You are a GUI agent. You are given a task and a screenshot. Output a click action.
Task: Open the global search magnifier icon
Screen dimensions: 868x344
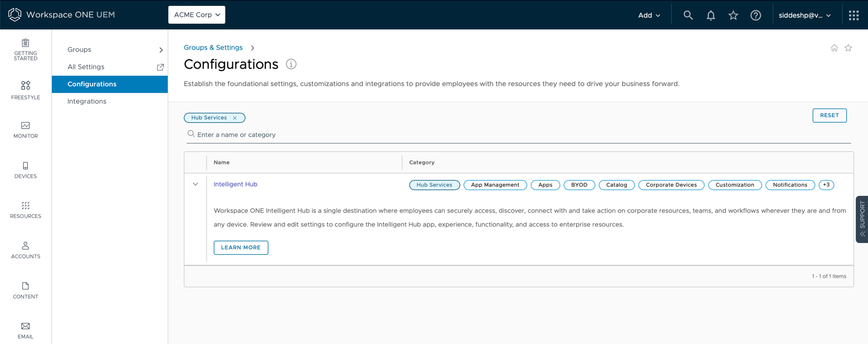coord(688,15)
